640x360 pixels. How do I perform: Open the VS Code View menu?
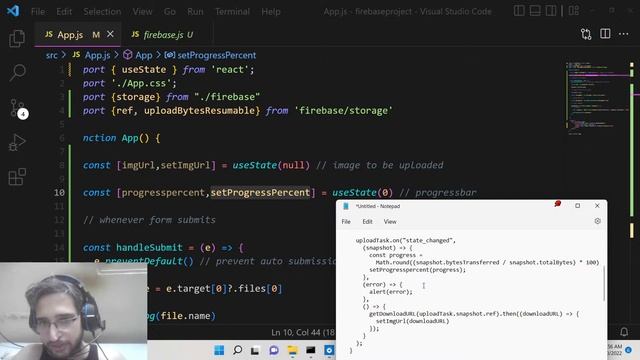pyautogui.click(x=142, y=11)
